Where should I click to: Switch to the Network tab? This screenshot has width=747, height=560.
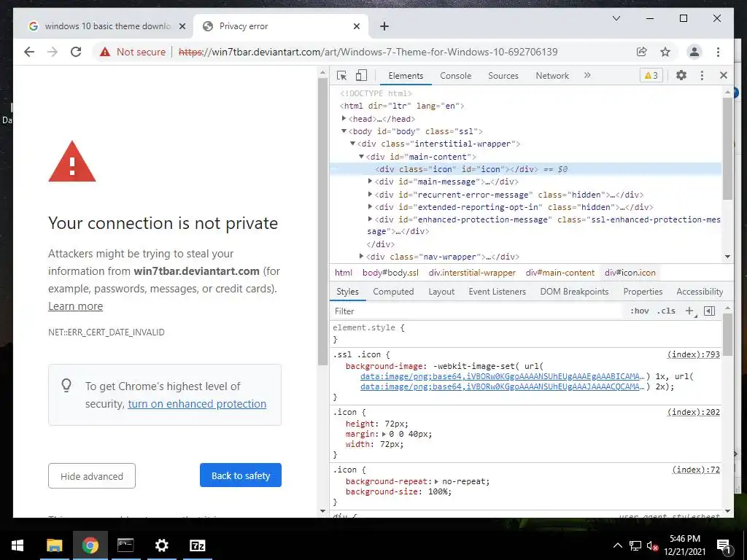point(552,76)
